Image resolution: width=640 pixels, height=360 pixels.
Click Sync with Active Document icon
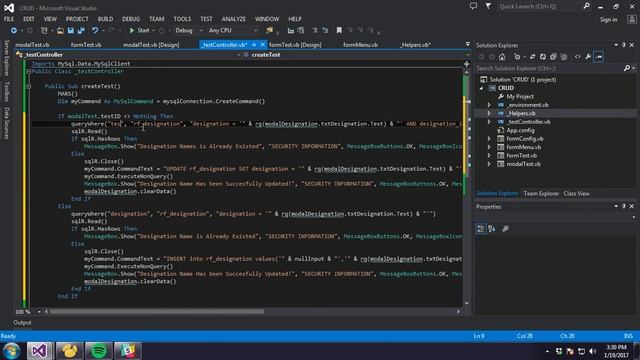[532, 57]
